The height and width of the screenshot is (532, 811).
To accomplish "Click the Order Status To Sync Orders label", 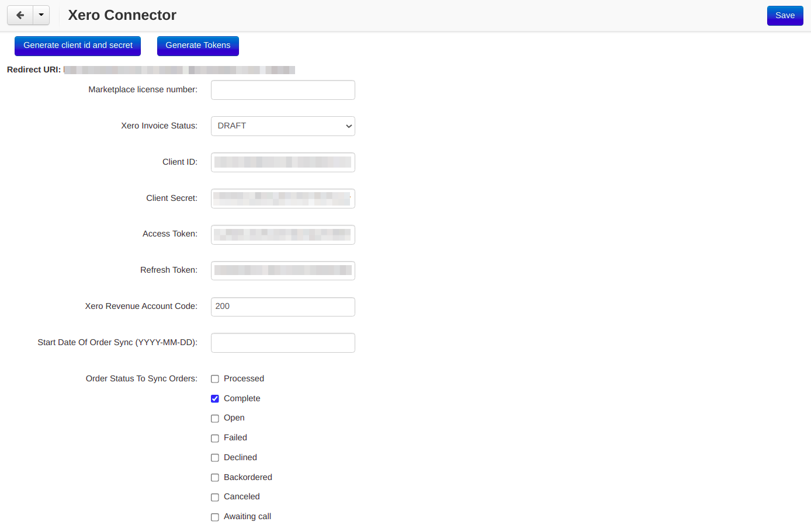I will tap(141, 378).
